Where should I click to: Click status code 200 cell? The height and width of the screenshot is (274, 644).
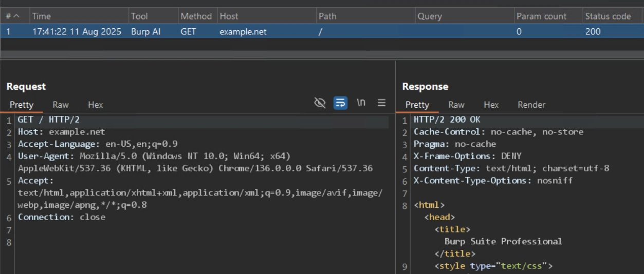(x=593, y=31)
